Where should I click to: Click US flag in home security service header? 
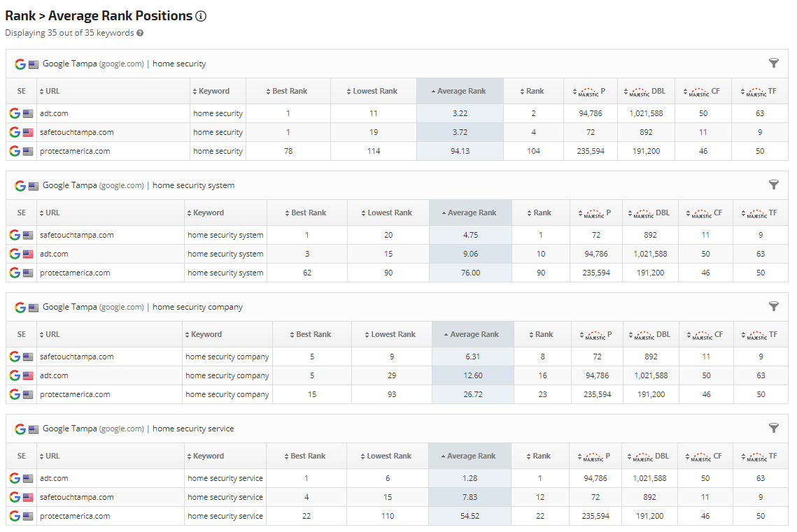(34, 429)
